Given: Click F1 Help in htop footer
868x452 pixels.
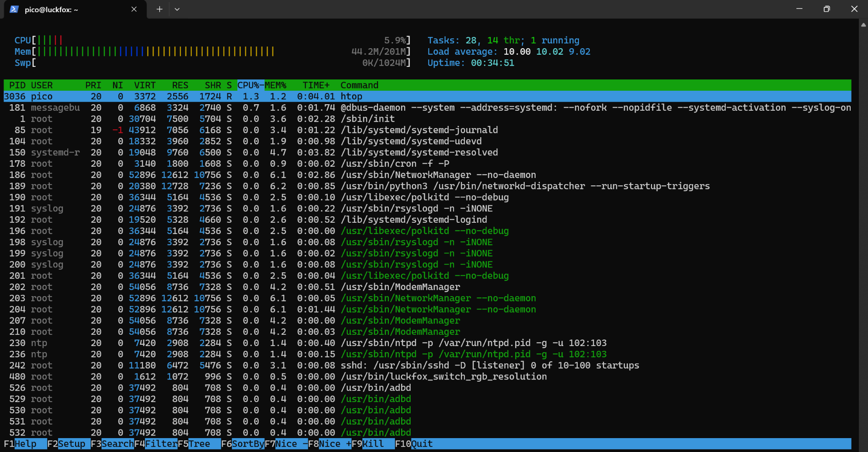Looking at the screenshot, I should 25,444.
